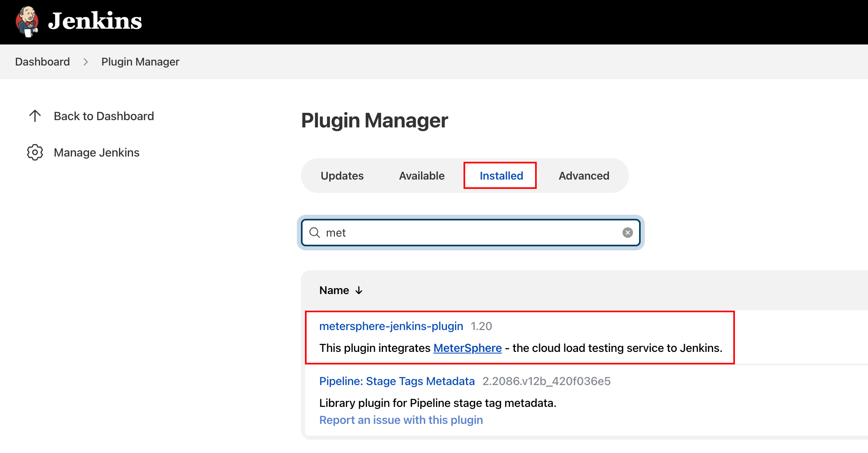This screenshot has height=453, width=868.
Task: Click the search magnifier icon
Action: pos(315,233)
